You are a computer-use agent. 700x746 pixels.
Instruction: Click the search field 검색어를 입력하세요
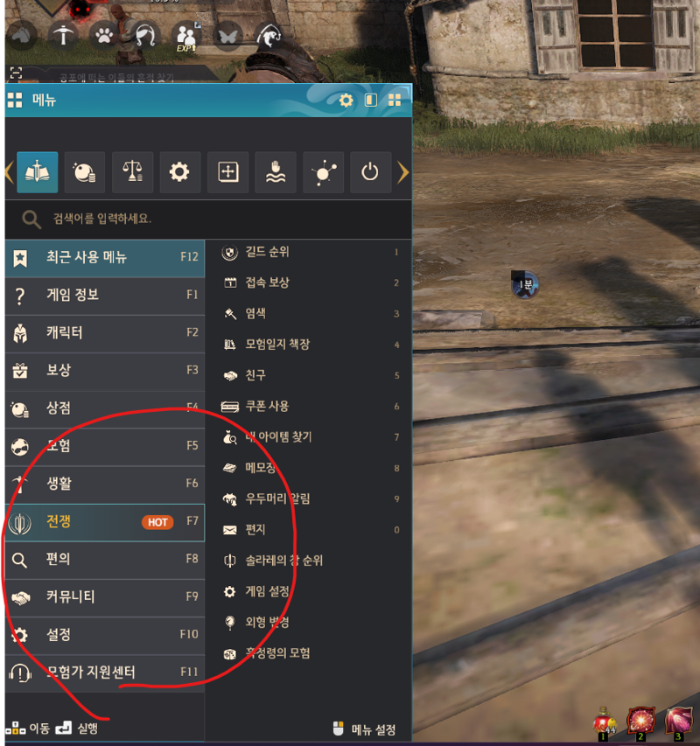pos(208,220)
